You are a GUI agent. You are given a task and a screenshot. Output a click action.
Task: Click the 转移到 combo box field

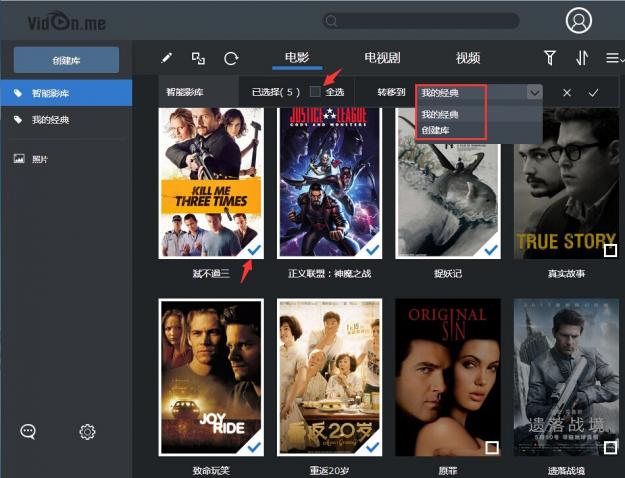click(479, 93)
